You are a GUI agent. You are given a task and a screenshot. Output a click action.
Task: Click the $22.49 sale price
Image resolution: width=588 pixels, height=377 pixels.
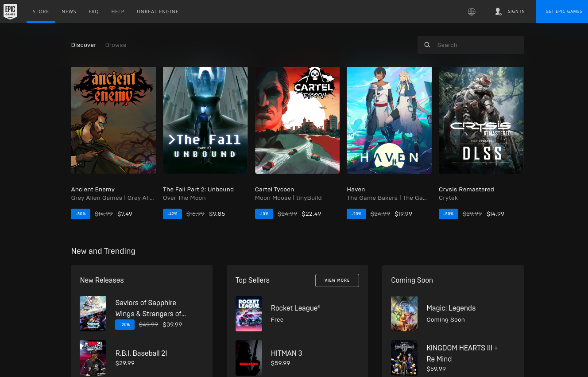coord(311,214)
